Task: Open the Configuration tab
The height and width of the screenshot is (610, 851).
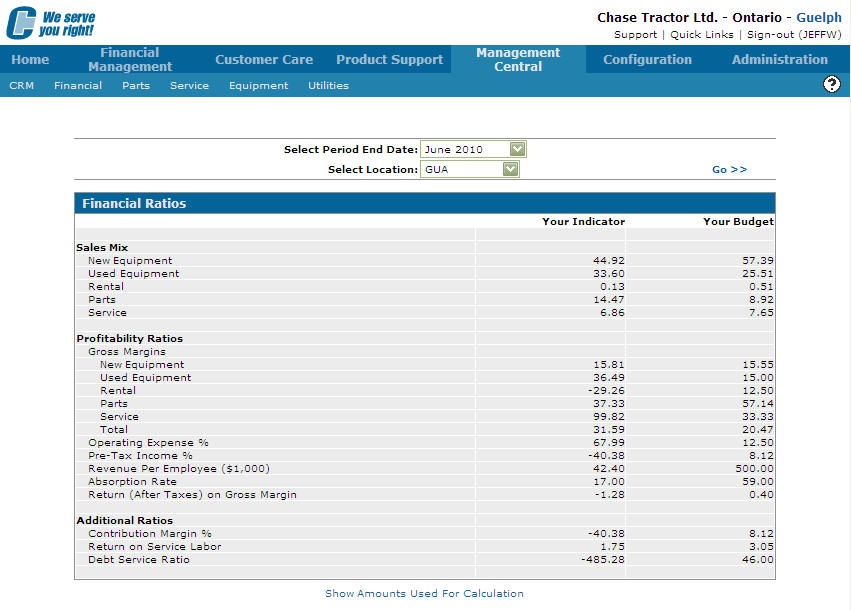Action: (647, 60)
